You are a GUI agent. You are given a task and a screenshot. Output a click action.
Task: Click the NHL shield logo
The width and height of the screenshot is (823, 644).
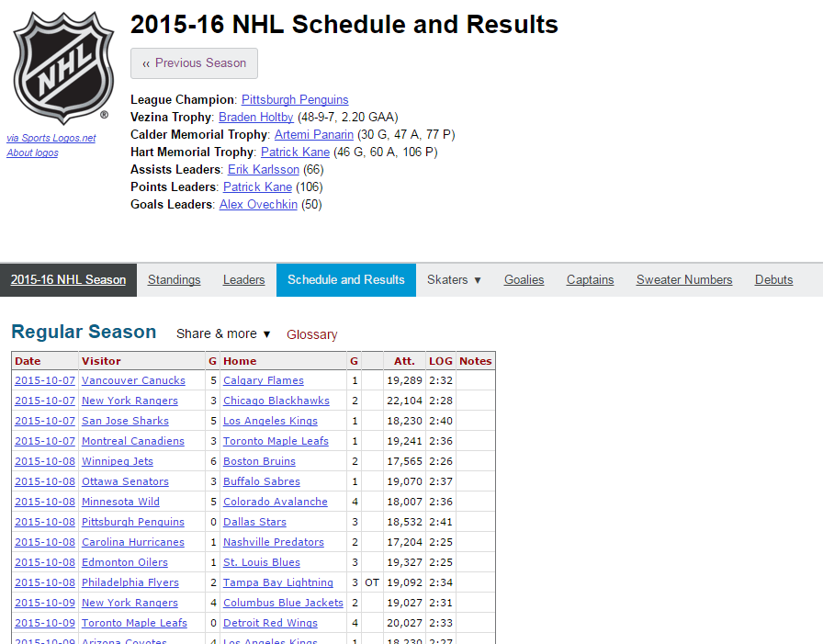tap(62, 64)
